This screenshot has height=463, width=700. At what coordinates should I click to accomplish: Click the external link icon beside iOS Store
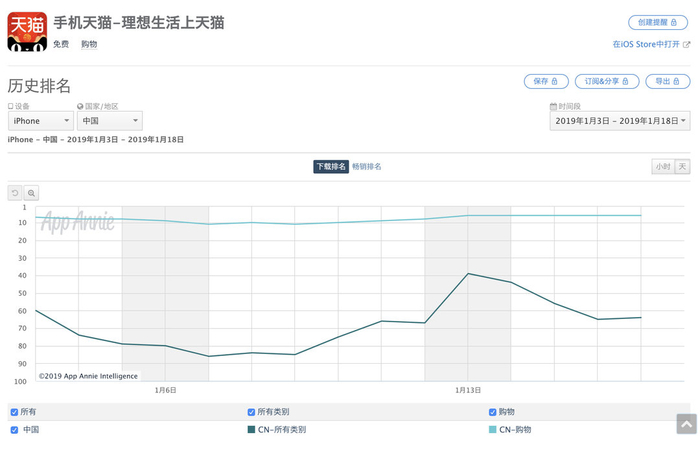point(685,45)
